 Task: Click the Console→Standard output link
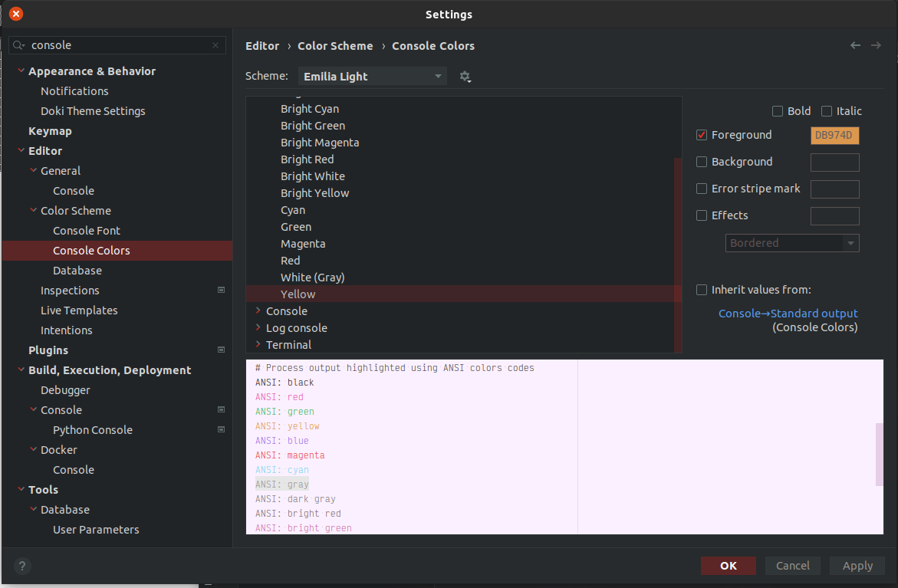click(788, 313)
